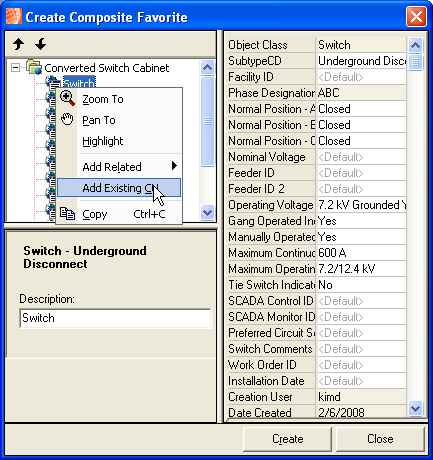The image size is (433, 460).
Task: Click attribute list scroll down arrow
Action: (415, 408)
